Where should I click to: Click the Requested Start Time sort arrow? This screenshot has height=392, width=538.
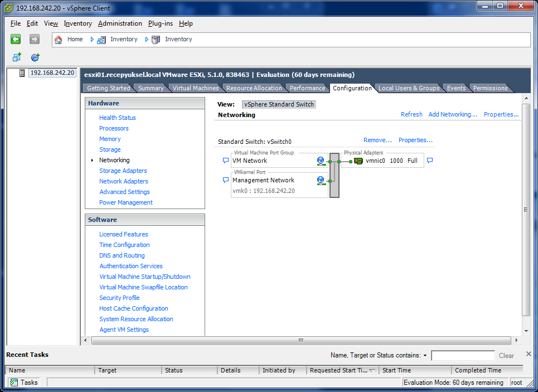tap(372, 370)
